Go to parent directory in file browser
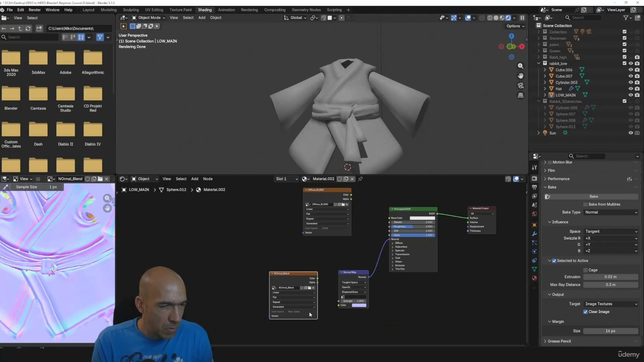This screenshot has height=362, width=644. pyautogui.click(x=20, y=28)
